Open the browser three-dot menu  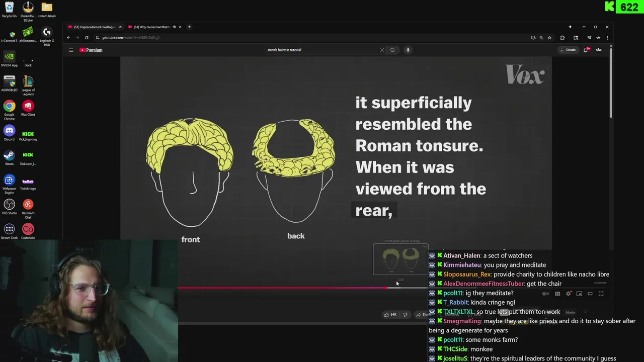pyautogui.click(x=607, y=38)
